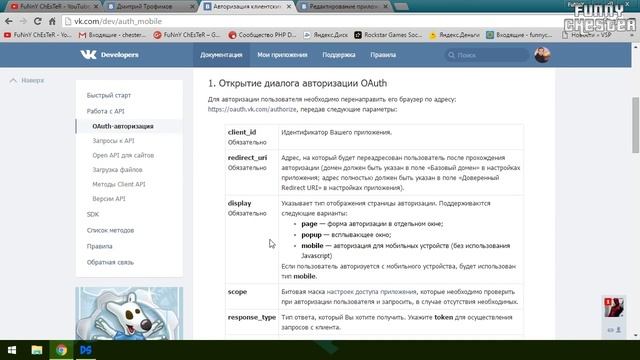Close the Редактирование прилож tab
The image size is (640, 360).
click(385, 7)
